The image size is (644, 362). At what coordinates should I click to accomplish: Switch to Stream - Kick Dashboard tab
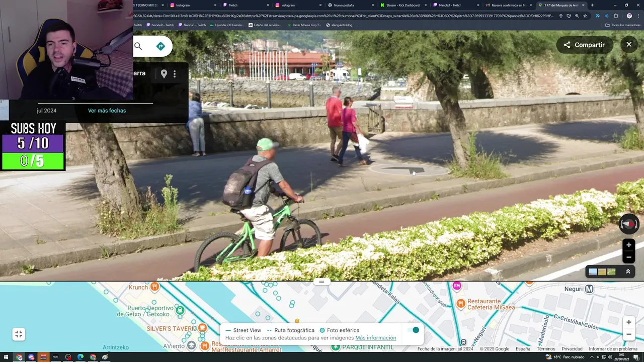(403, 5)
